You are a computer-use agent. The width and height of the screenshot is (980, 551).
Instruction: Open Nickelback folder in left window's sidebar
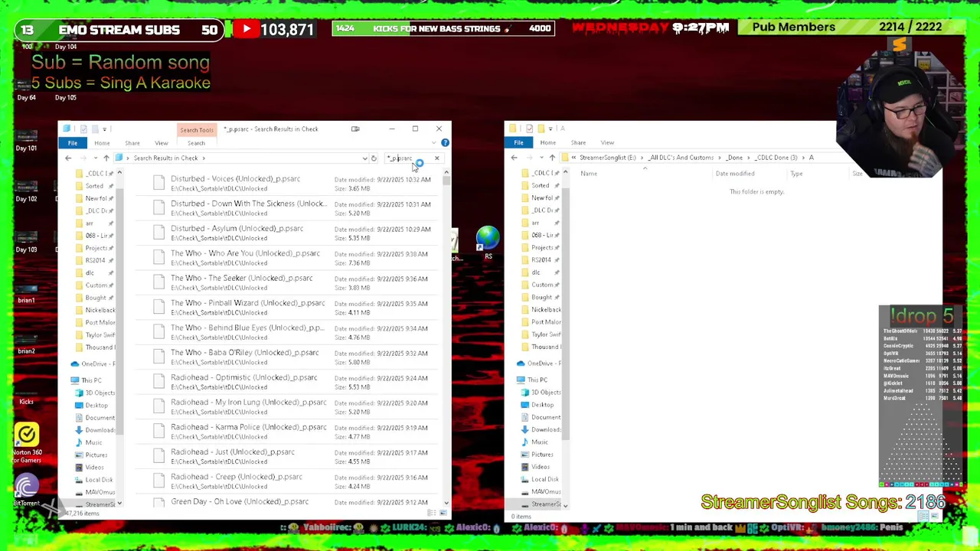click(94, 310)
